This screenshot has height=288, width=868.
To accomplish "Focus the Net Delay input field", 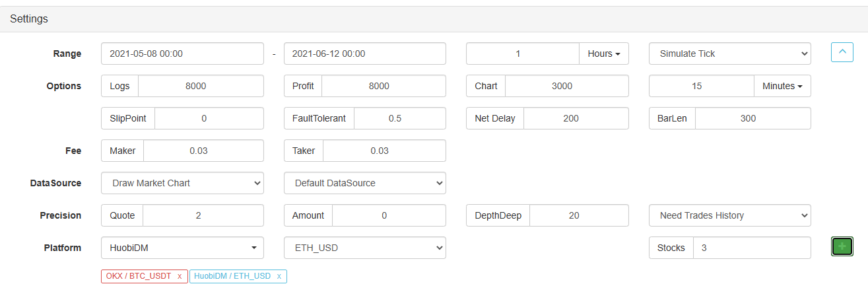I will [x=576, y=118].
